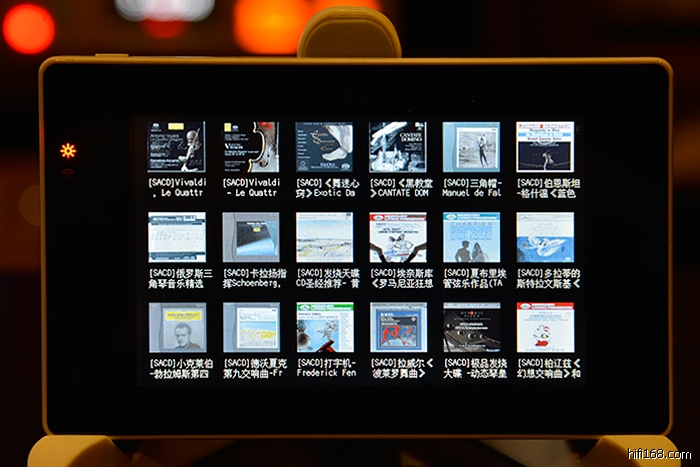The image size is (700, 467).
Task: Tap the orange sun brightness icon
Action: (68, 151)
